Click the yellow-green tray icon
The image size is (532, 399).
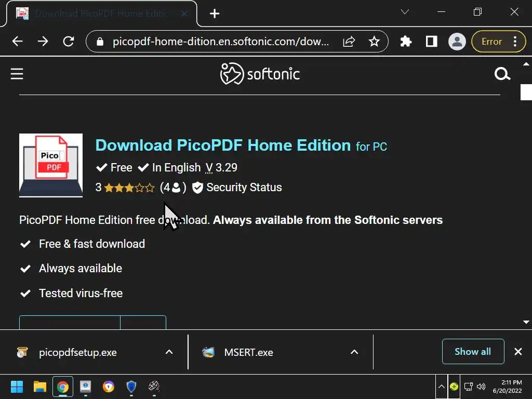(454, 387)
